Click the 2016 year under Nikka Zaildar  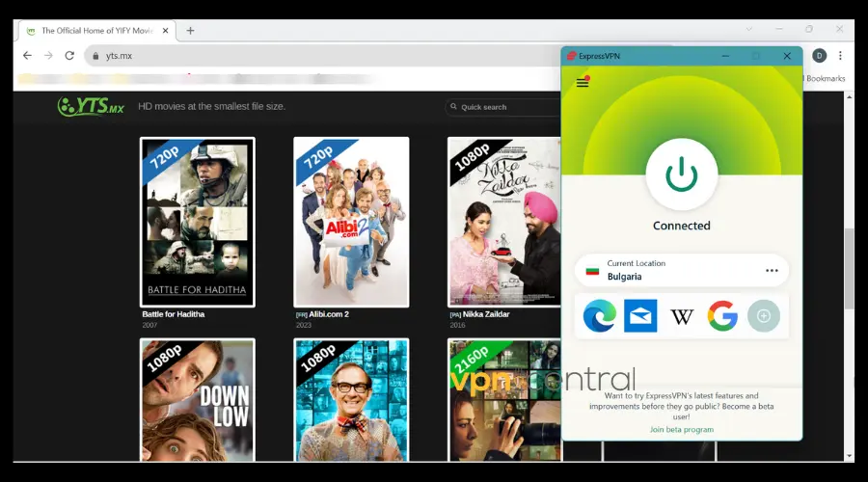pyautogui.click(x=457, y=326)
